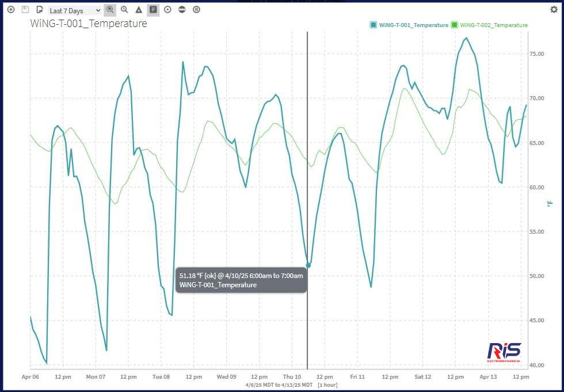The image size is (564, 392).
Task: Click the second magnifier zoom icon
Action: (x=124, y=10)
